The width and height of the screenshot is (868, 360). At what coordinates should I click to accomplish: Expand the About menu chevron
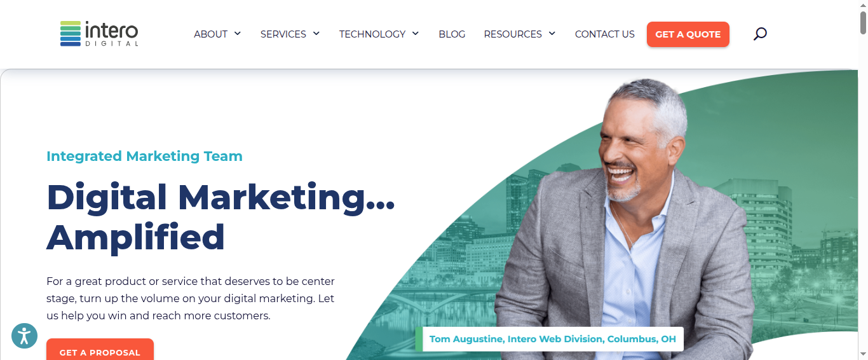point(238,34)
